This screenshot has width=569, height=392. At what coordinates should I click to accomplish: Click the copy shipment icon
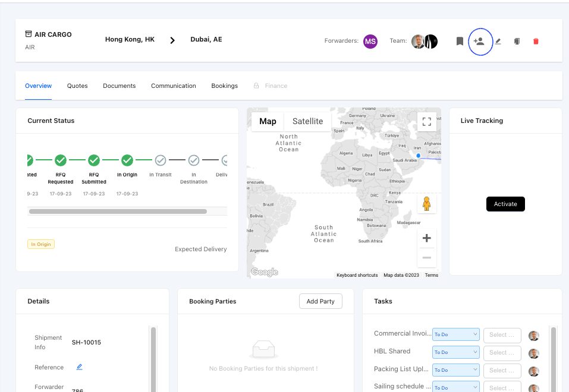coord(517,42)
